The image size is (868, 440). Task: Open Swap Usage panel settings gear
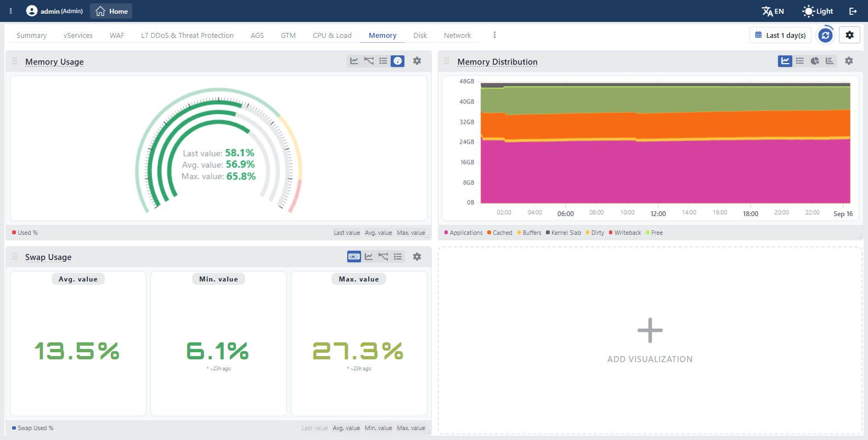(x=417, y=256)
